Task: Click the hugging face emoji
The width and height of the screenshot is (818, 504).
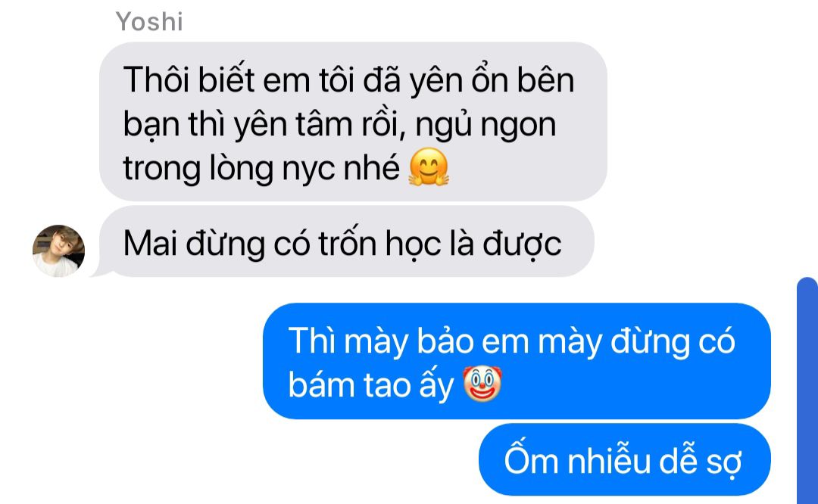Action: (x=428, y=166)
